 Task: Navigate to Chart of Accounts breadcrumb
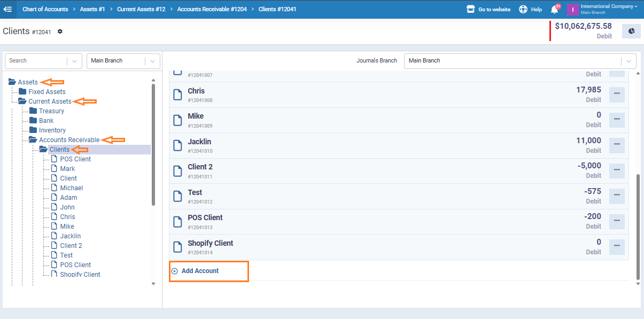pyautogui.click(x=45, y=9)
